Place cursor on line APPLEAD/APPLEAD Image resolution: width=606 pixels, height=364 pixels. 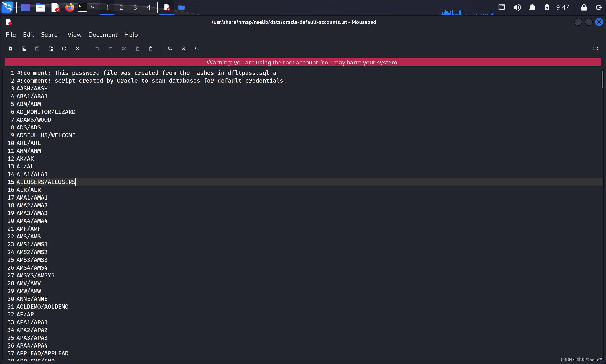[x=42, y=353]
